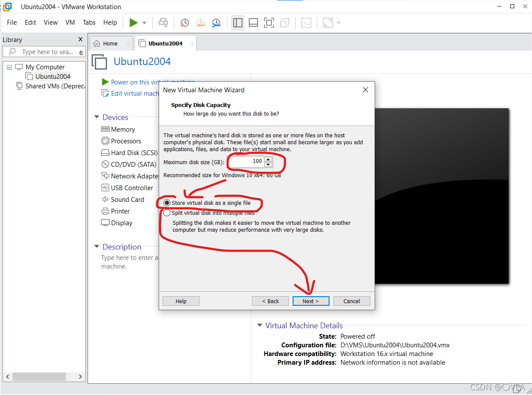The height and width of the screenshot is (395, 532).
Task: Click the Display monitor icon
Action: coord(105,223)
